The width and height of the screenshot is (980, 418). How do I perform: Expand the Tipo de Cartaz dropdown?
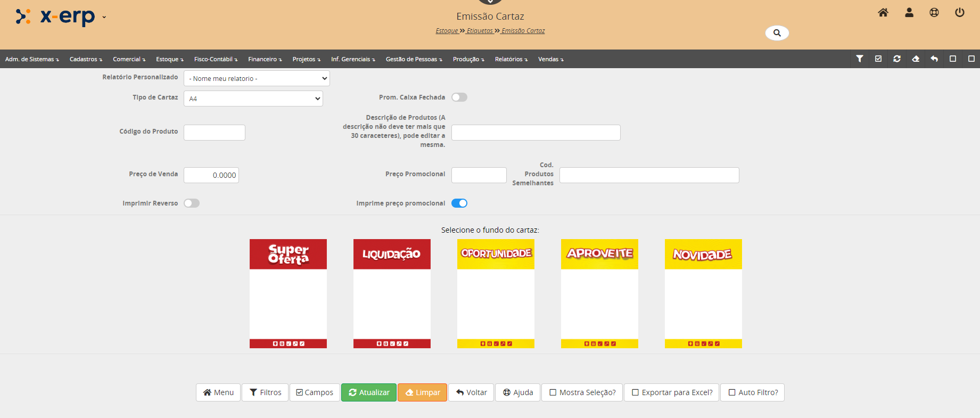tap(253, 99)
